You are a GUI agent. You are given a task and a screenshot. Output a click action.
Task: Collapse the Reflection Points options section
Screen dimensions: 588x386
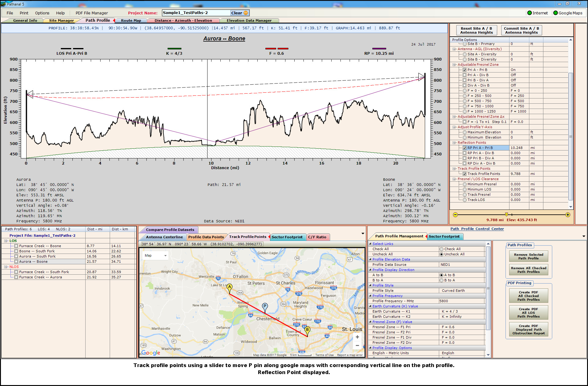(454, 143)
